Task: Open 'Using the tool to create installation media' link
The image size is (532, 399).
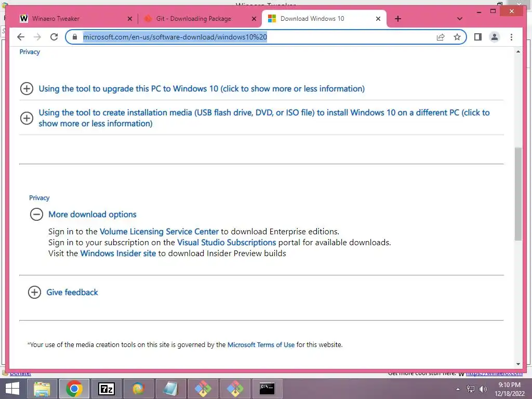Action: pyautogui.click(x=264, y=118)
